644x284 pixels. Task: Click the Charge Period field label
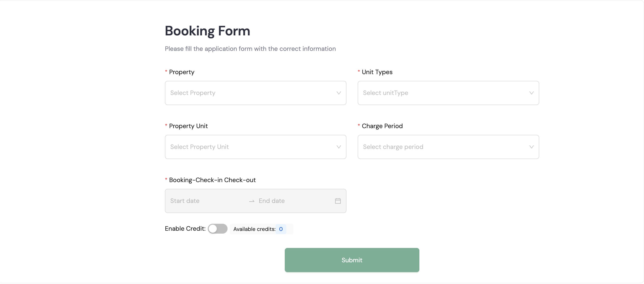[382, 126]
